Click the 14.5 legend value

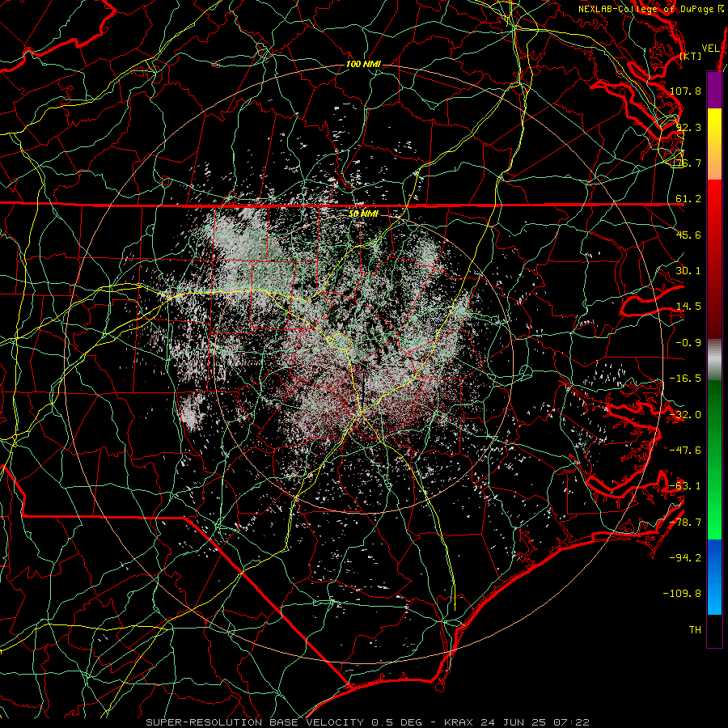coord(688,307)
